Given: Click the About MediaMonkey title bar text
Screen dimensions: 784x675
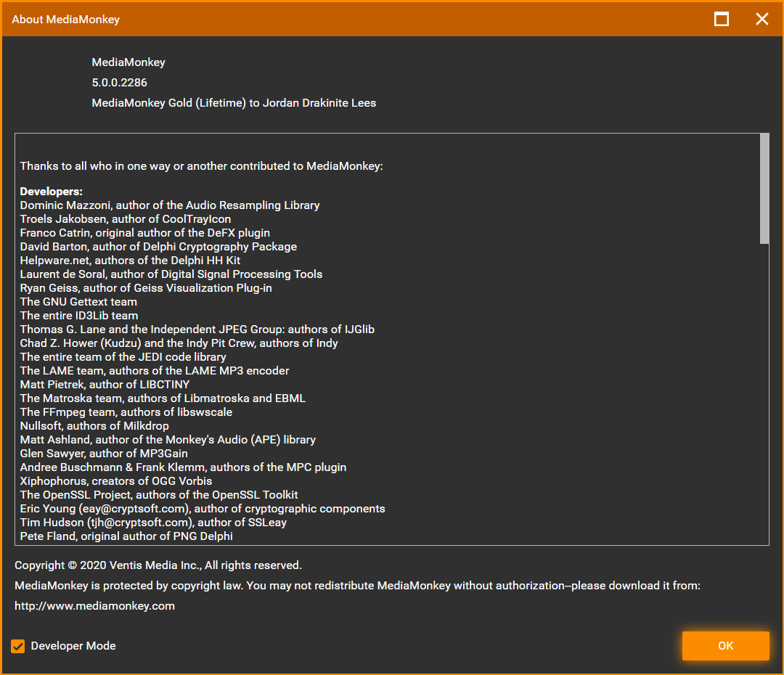Looking at the screenshot, I should pos(65,20).
